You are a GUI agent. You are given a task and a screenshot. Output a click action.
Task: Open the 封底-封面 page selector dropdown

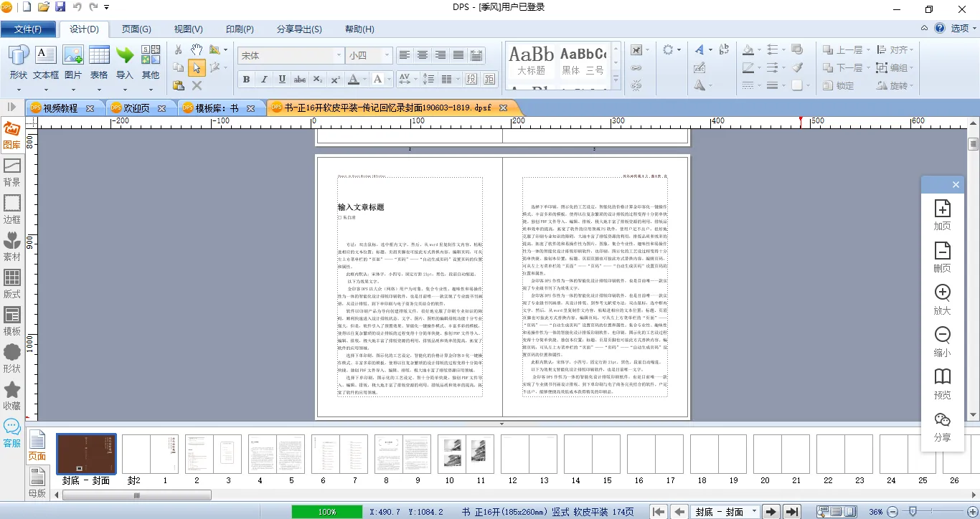click(x=753, y=512)
